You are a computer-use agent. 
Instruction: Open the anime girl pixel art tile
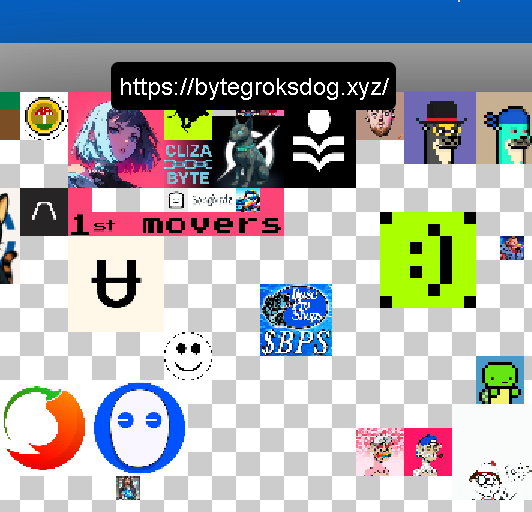coord(116,140)
